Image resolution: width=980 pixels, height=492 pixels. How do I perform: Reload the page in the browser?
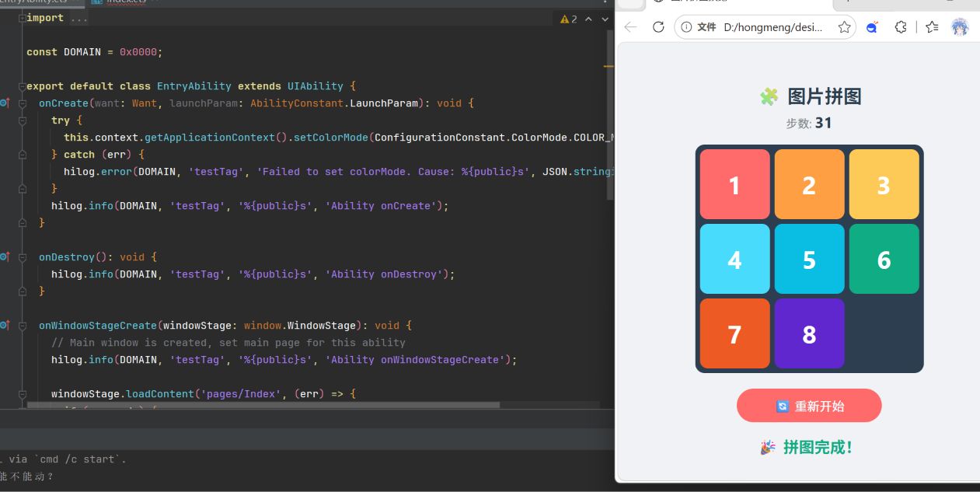click(x=658, y=27)
